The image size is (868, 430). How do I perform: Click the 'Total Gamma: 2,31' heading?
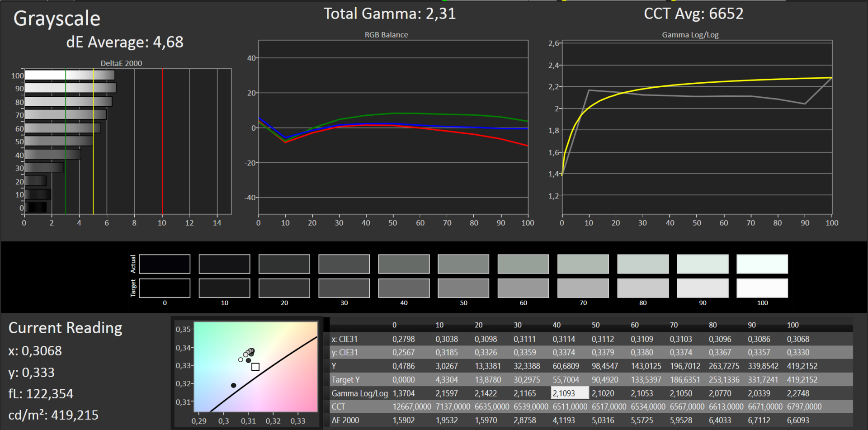tap(390, 14)
